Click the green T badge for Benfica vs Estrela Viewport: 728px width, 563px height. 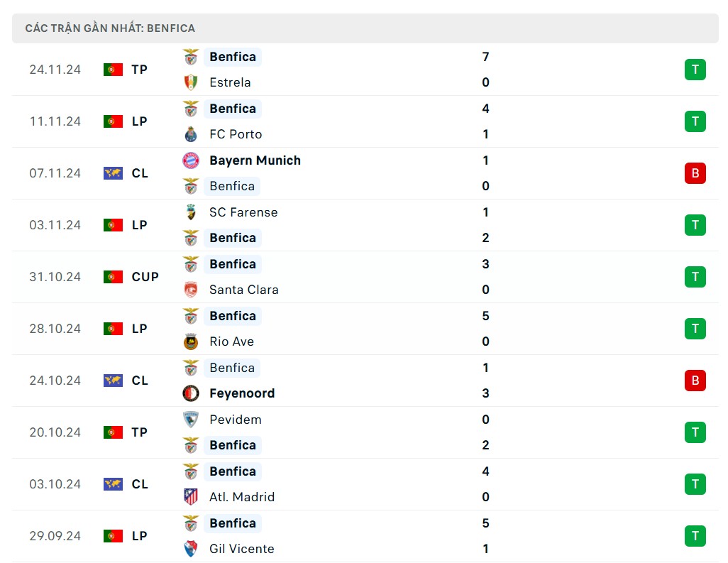pyautogui.click(x=695, y=70)
